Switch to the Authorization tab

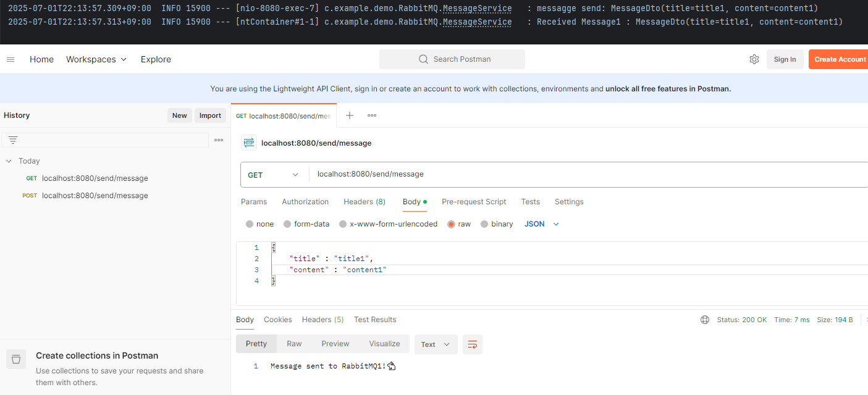coord(305,202)
